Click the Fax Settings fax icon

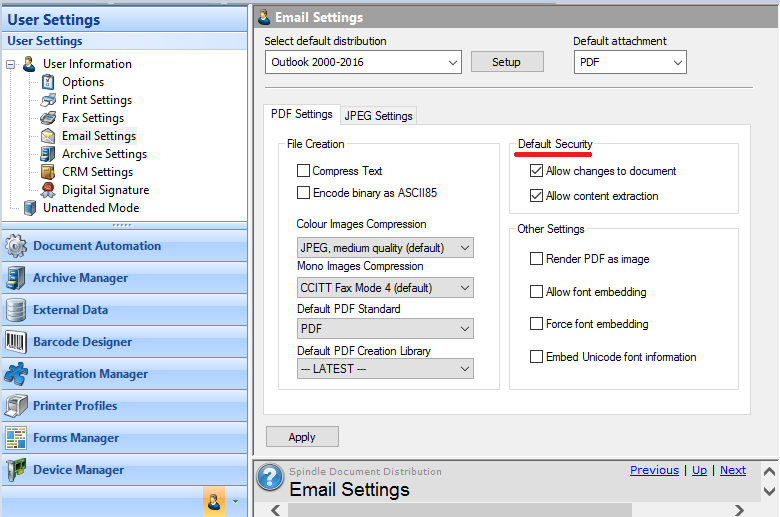[x=48, y=118]
